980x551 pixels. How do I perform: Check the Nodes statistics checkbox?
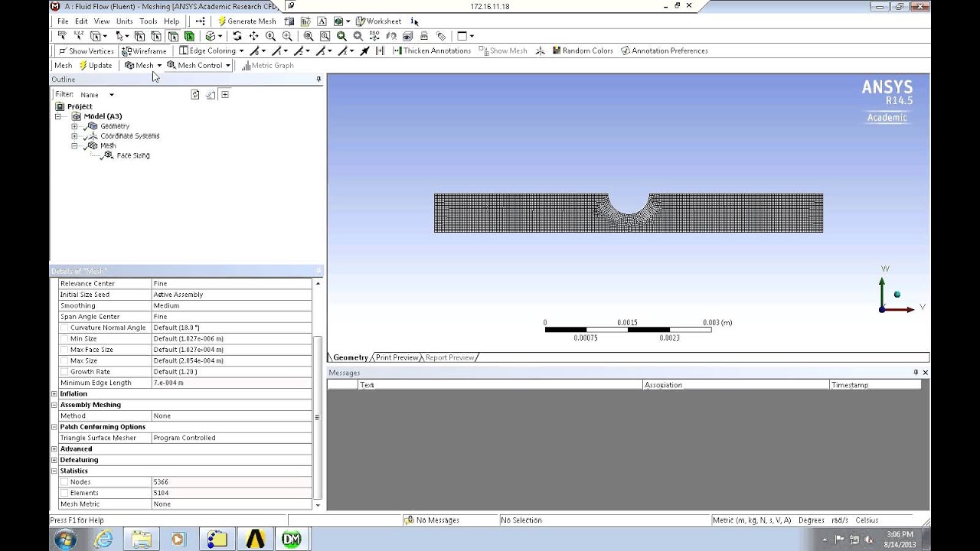point(64,482)
